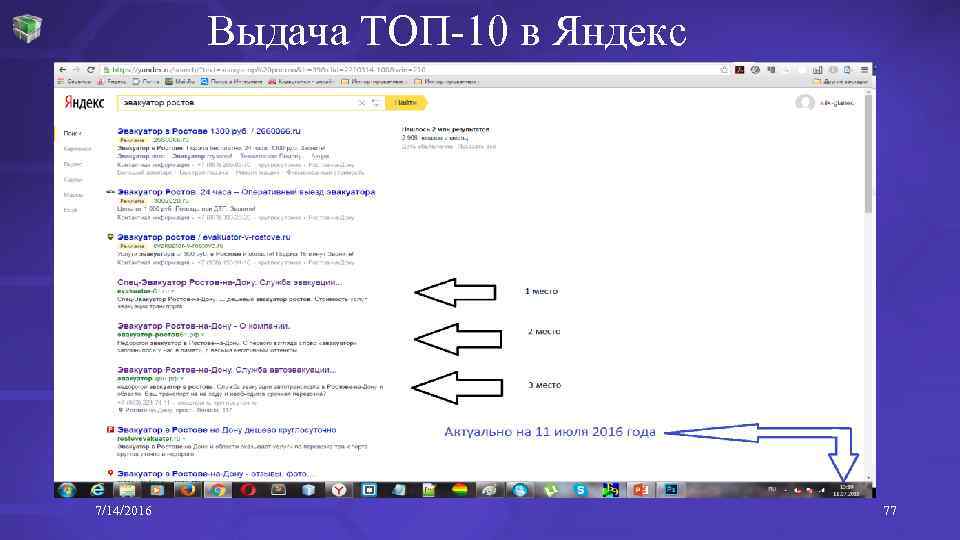Click the red Adobe extension icon in toolbar

[740, 70]
